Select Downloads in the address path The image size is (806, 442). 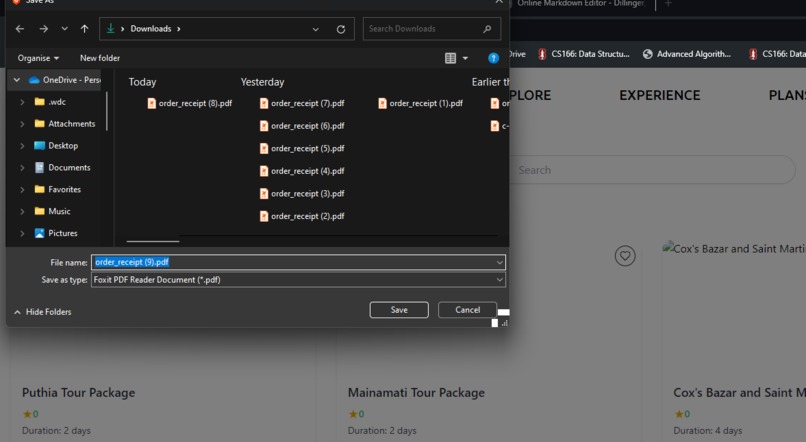pos(151,29)
